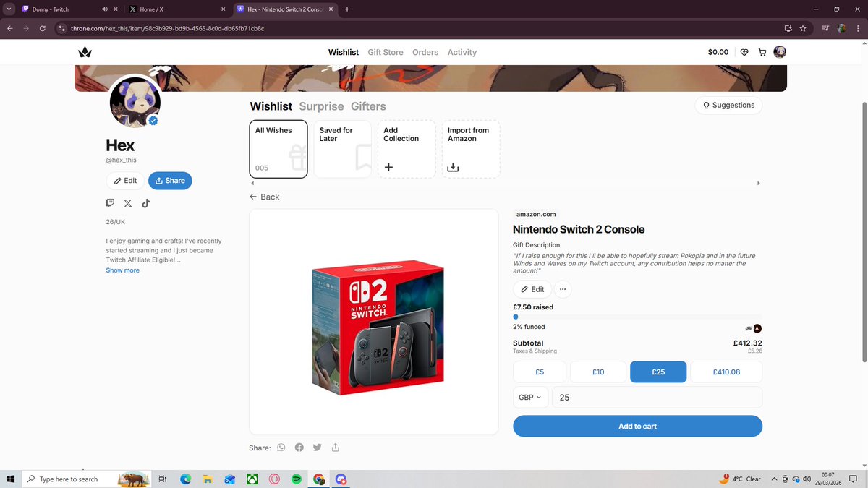Open the amazon.com source label
Image resolution: width=868 pixels, height=488 pixels.
pos(536,214)
